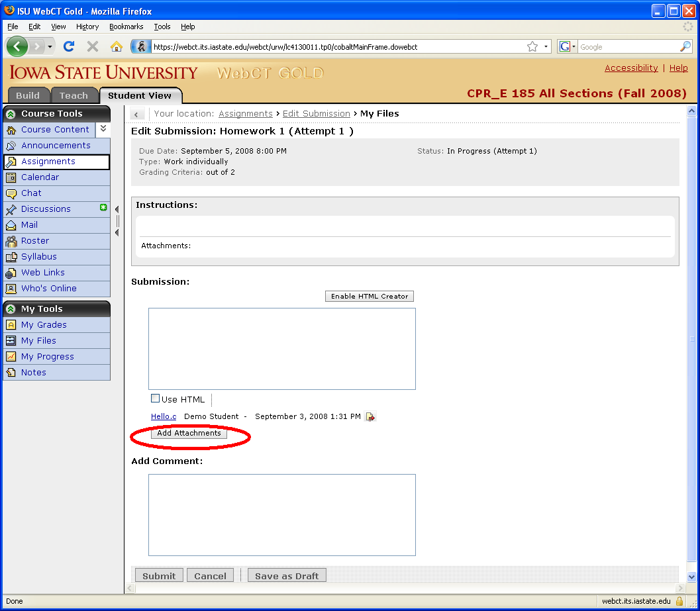Open the Bookmarks menu
700x611 pixels.
[x=126, y=26]
